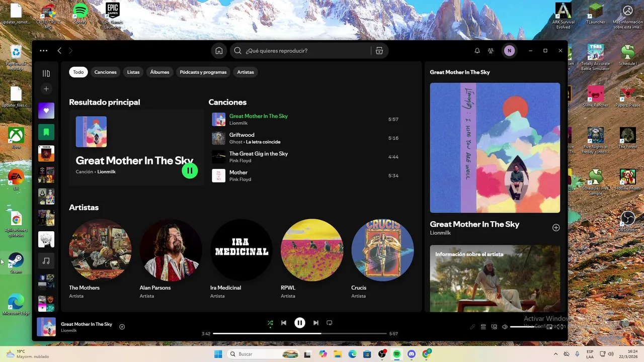Viewport: 644px width, 362px height.
Task: Go to Spotify Home
Action: 219,51
